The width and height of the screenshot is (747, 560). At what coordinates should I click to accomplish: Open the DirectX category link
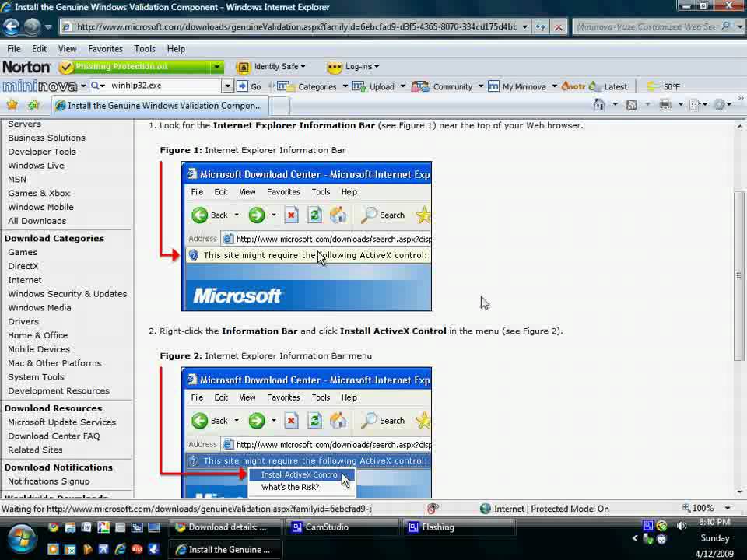(23, 266)
